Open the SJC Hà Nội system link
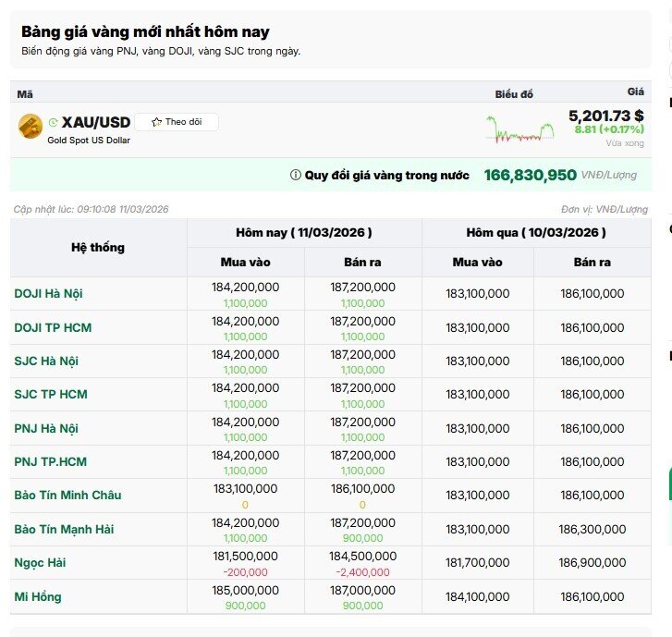This screenshot has height=637, width=672. 46,361
